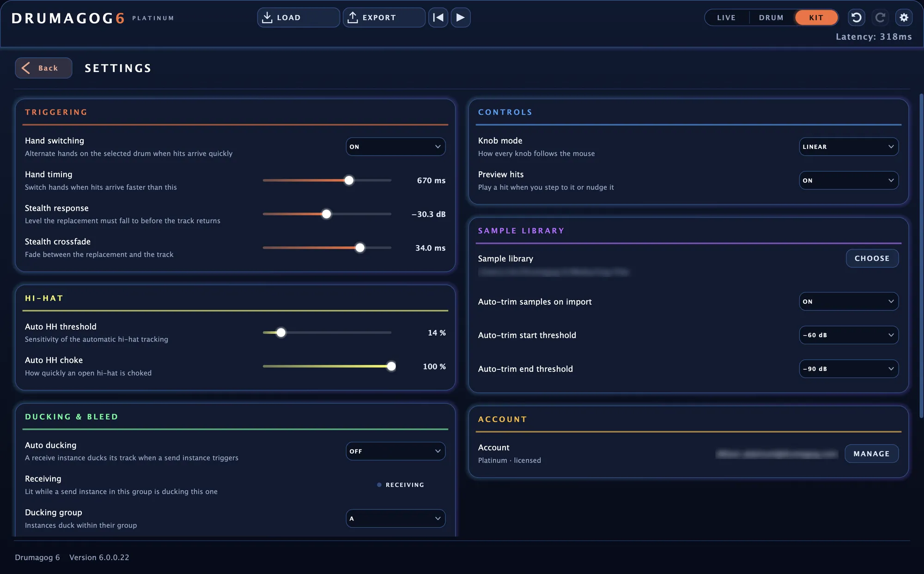This screenshot has width=924, height=574.
Task: Click the 100 % choke value
Action: pyautogui.click(x=434, y=367)
